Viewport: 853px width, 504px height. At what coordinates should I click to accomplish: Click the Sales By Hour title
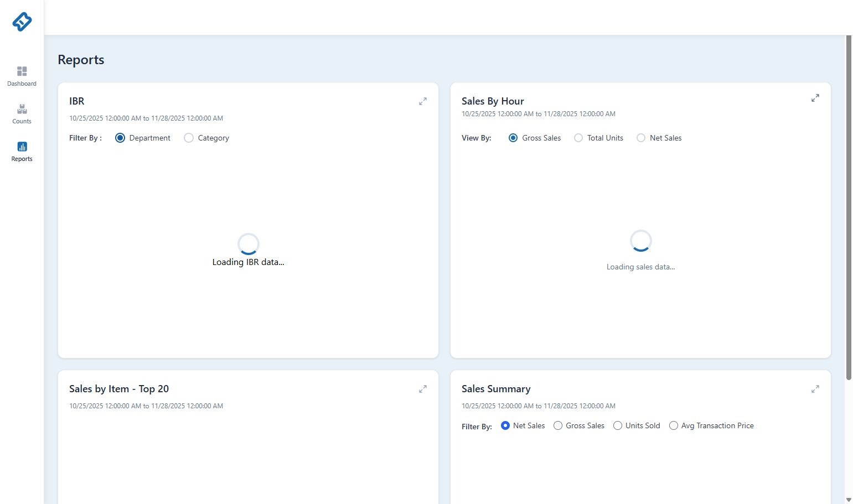(x=493, y=101)
